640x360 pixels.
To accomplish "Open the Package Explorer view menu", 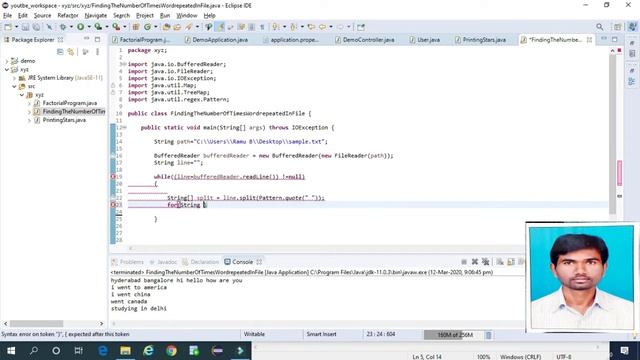I will 97,52.
